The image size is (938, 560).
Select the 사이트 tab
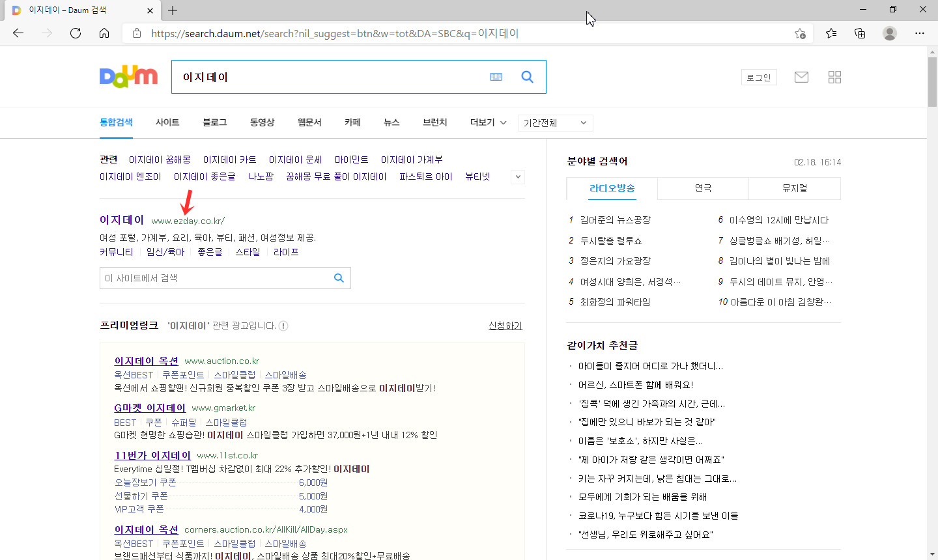point(167,122)
